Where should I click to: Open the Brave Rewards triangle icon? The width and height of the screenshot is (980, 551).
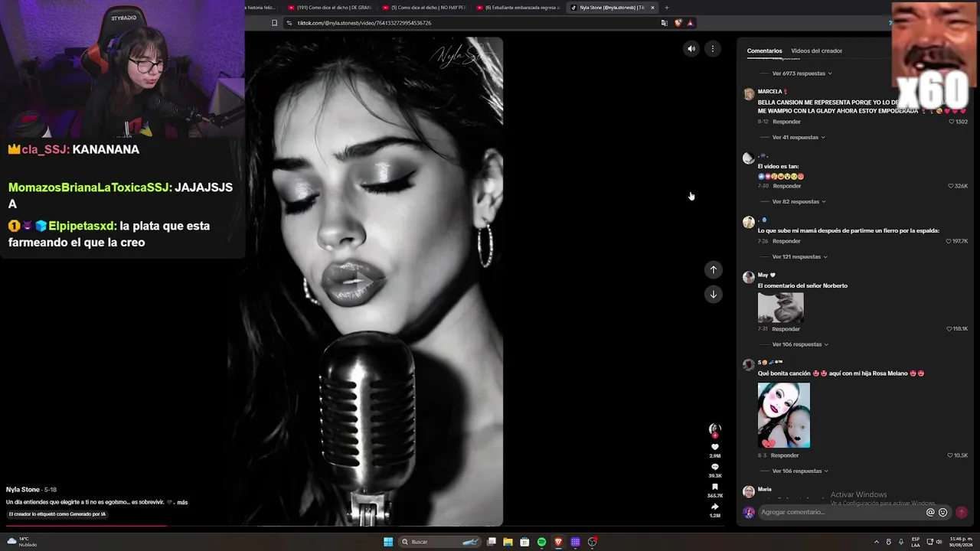coord(690,23)
